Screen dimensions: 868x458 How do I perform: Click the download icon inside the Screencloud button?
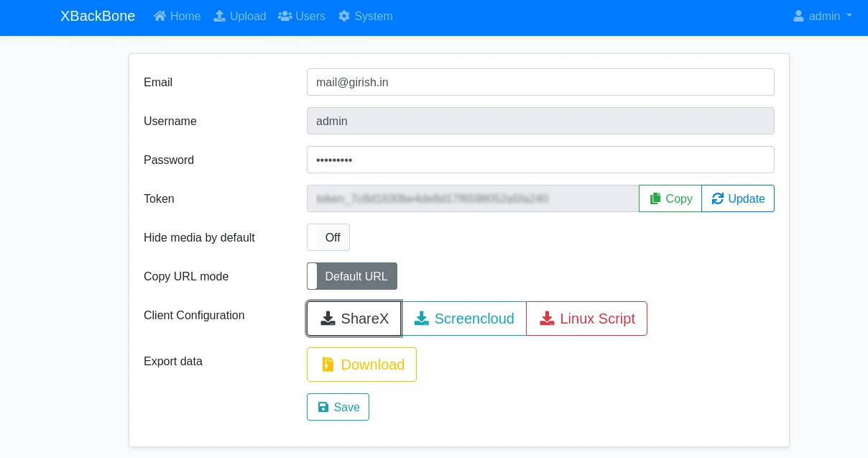(x=423, y=319)
